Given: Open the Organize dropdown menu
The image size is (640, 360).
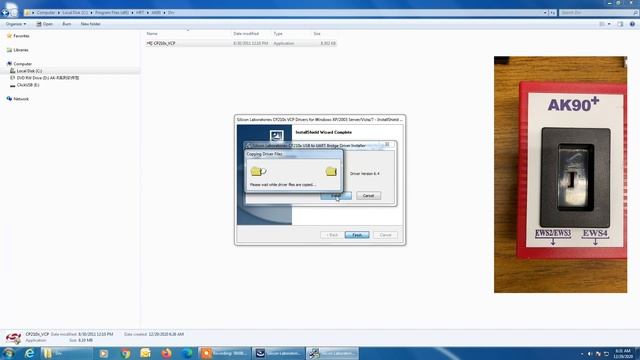Looking at the screenshot, I should tap(16, 24).
